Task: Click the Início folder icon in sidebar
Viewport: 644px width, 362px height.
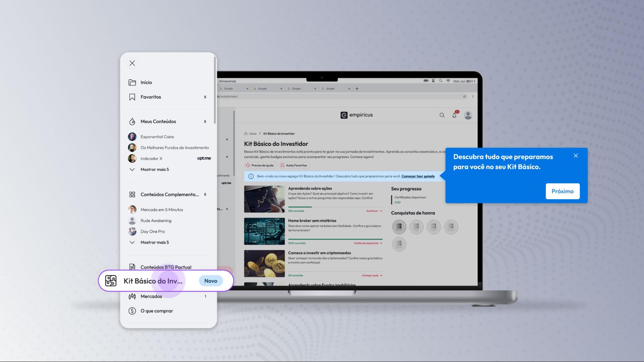Action: coord(132,82)
